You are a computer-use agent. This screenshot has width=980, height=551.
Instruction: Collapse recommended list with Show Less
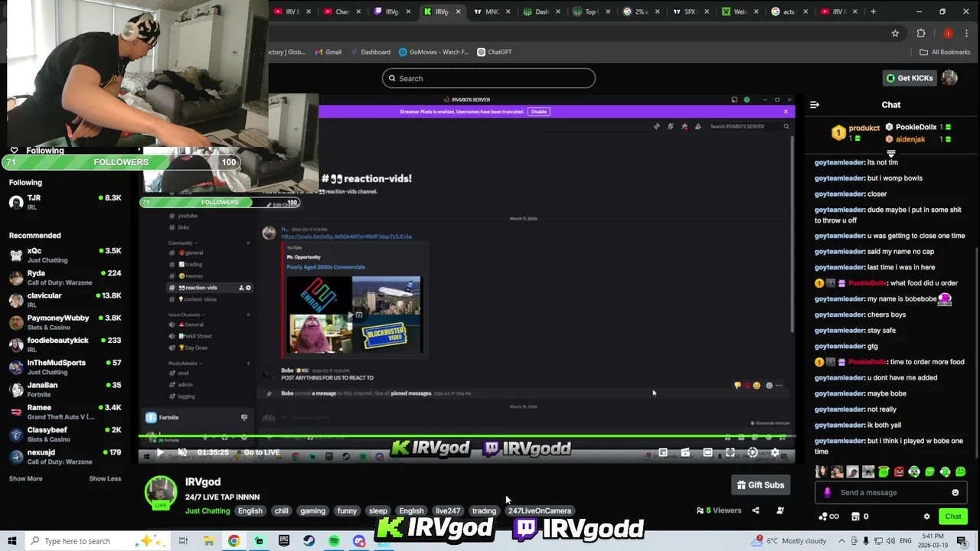105,479
